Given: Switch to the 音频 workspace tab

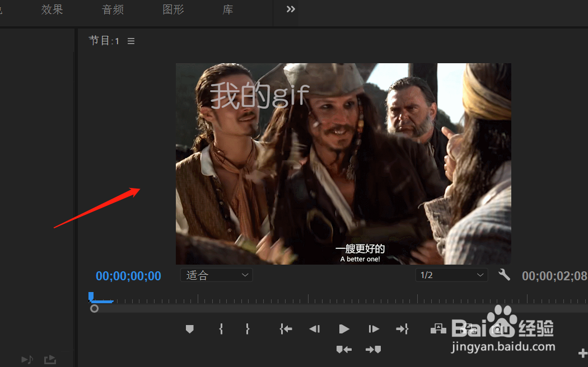Looking at the screenshot, I should point(113,10).
